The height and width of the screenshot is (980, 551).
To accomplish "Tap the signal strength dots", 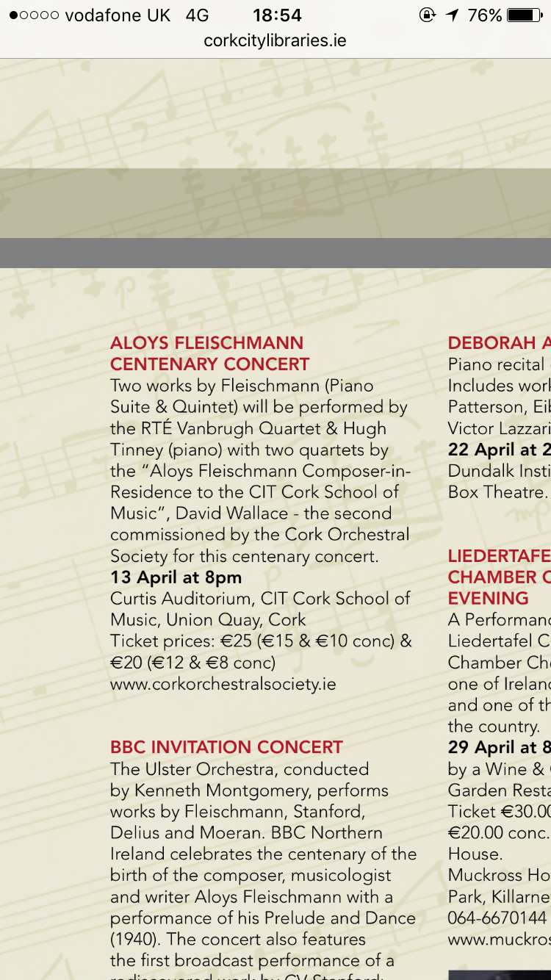I will click(34, 15).
